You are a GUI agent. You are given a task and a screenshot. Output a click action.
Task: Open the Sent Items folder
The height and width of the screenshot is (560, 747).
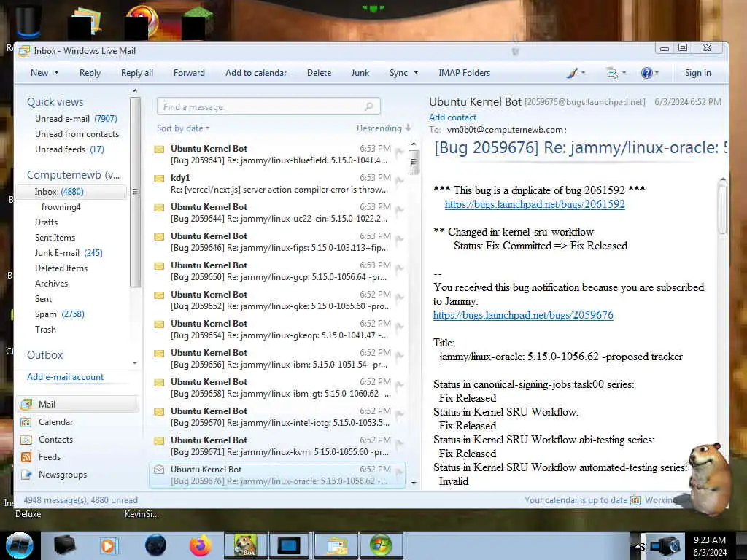tap(55, 238)
